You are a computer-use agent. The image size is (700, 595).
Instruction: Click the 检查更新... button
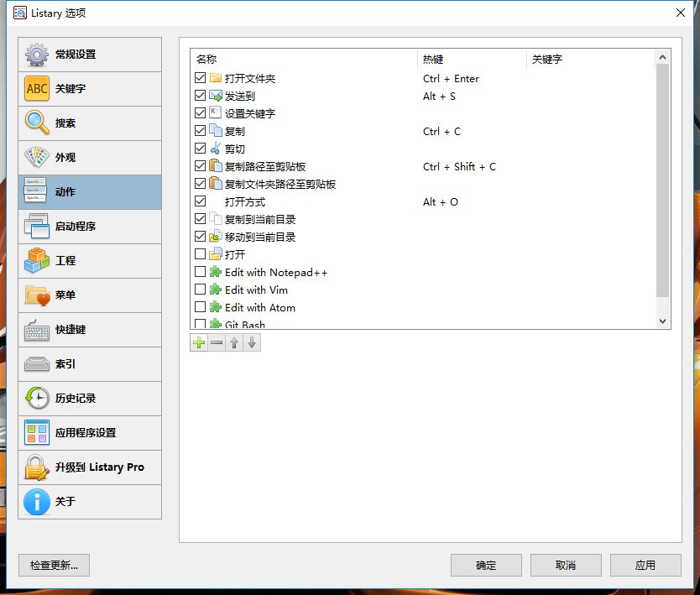[54, 566]
